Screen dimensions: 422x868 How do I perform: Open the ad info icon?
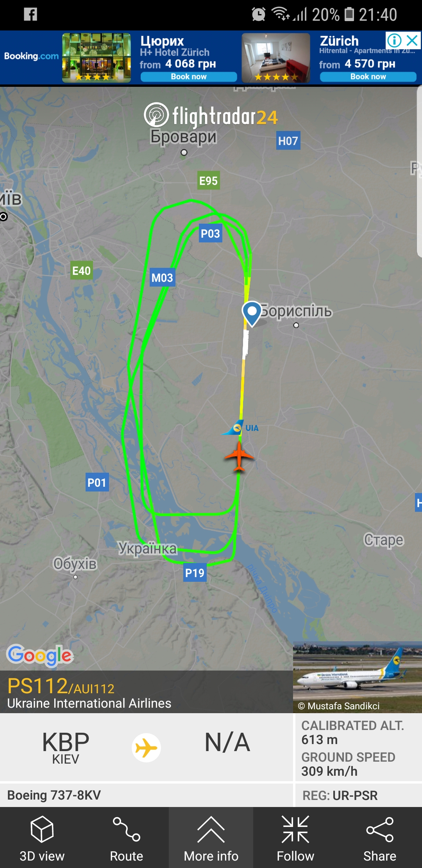pyautogui.click(x=395, y=40)
